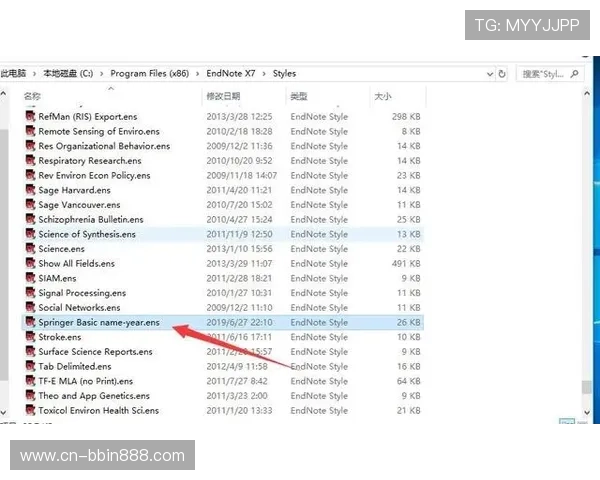600x480 pixels.
Task: Open Program Files (x86) breadcrumb
Action: [150, 73]
